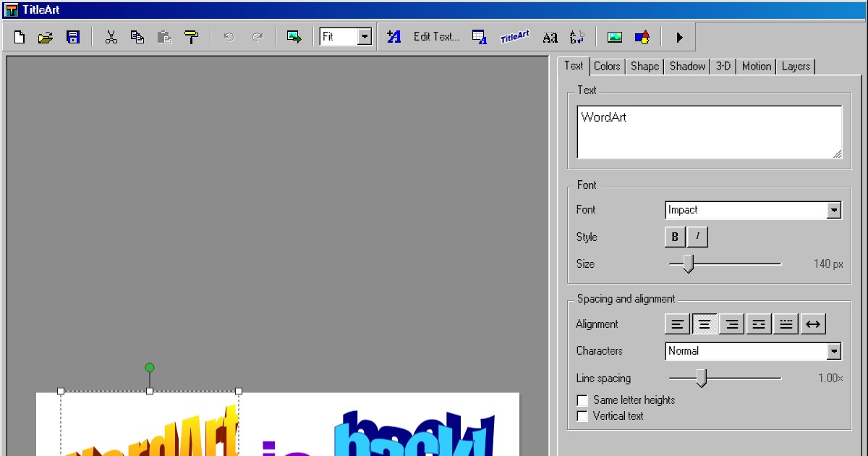Play the animation preview
This screenshot has width=868, height=456.
click(679, 37)
